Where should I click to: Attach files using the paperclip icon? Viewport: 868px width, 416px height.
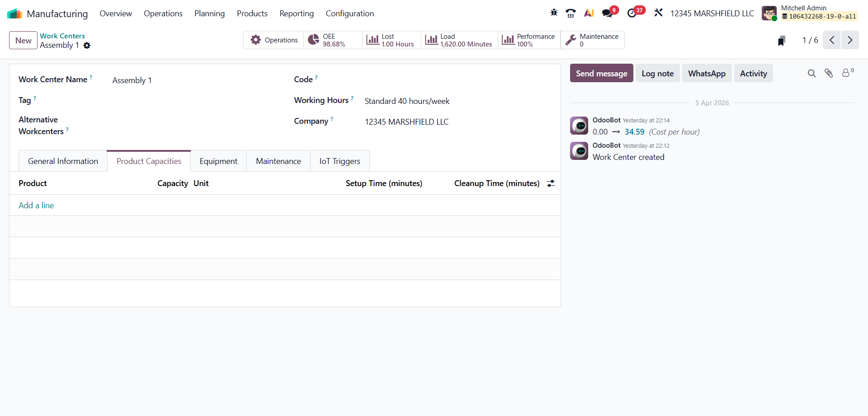829,73
